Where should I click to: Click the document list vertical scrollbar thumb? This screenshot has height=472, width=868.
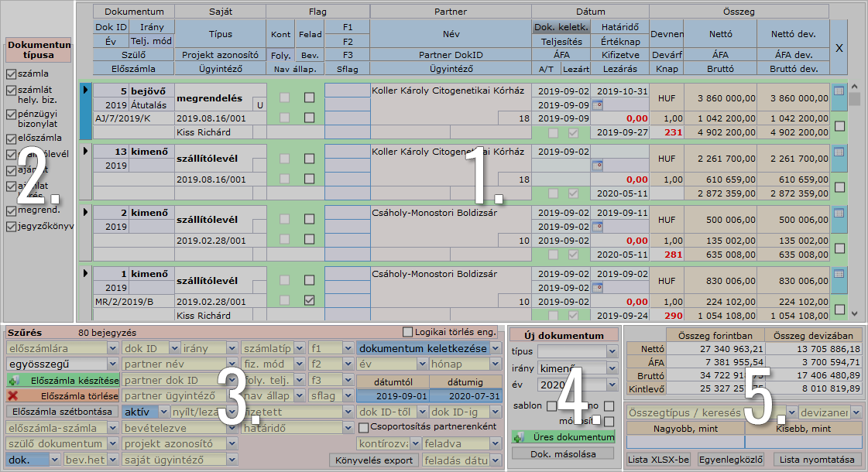coord(855,99)
